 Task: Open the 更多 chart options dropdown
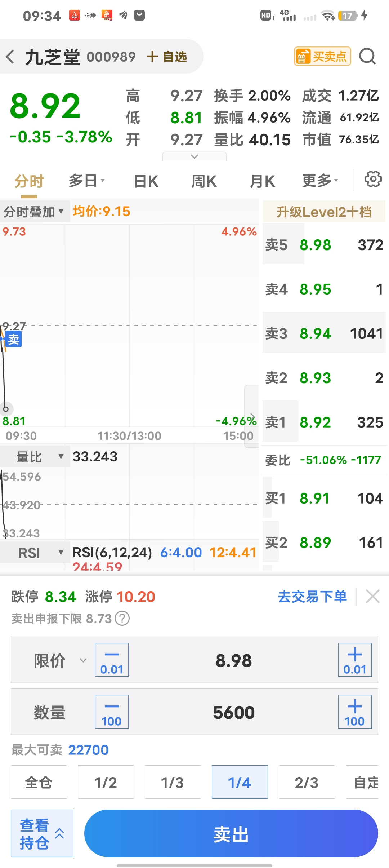click(320, 181)
